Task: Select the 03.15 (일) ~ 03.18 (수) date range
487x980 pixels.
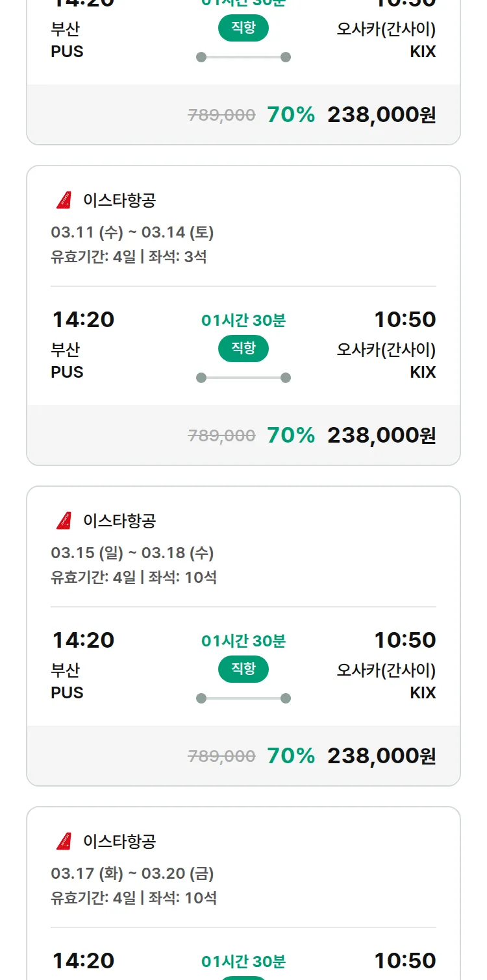Action: [x=132, y=553]
